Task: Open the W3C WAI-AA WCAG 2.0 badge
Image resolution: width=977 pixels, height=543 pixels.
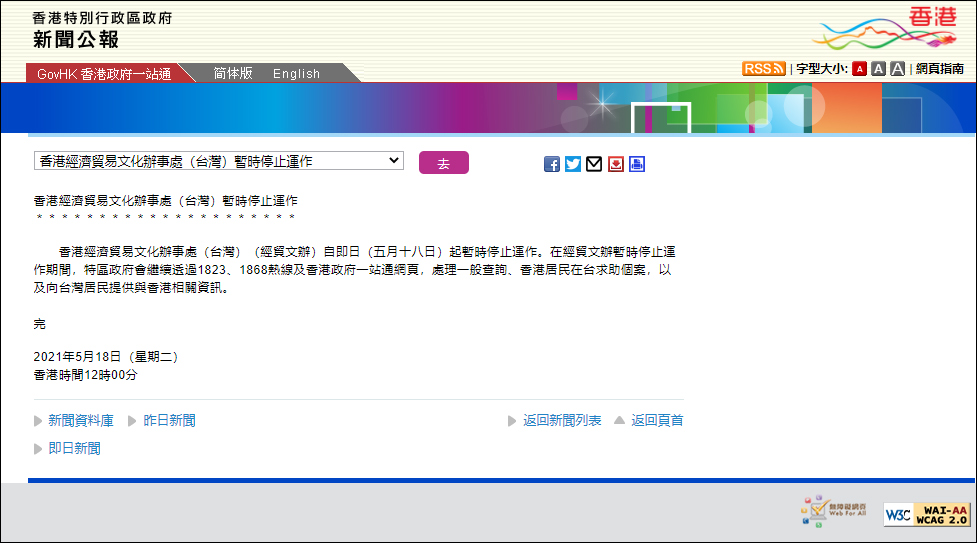Action: tap(926, 515)
